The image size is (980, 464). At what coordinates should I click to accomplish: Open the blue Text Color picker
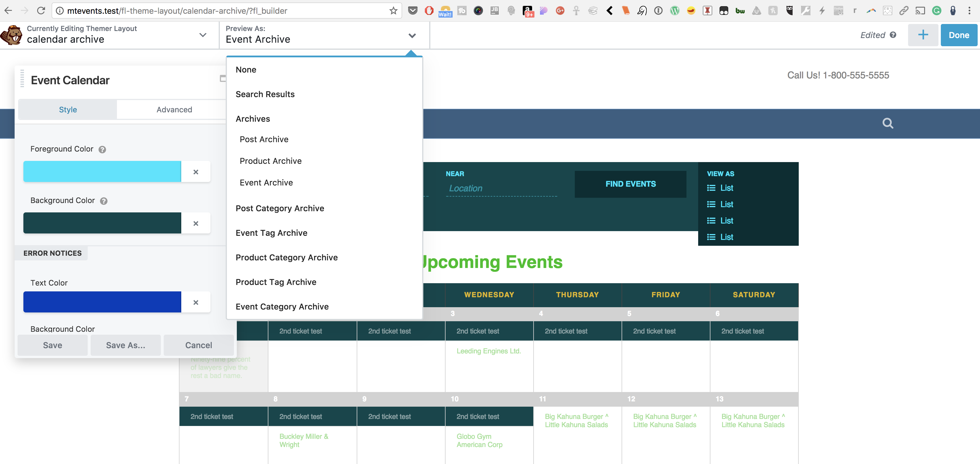click(102, 302)
